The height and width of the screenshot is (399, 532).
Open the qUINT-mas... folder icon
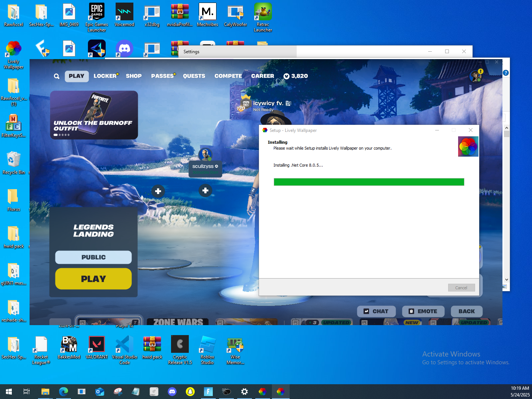[13, 274]
